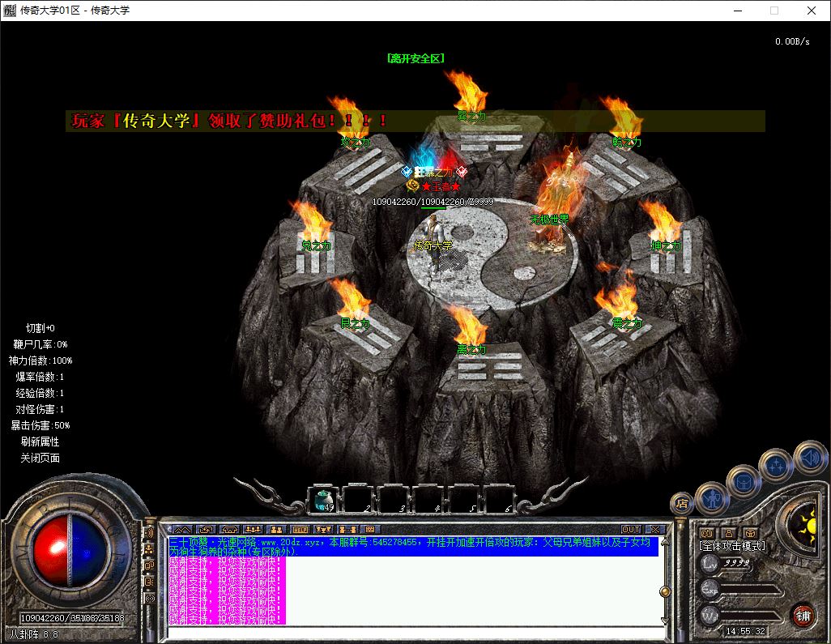Click the glasses-shaped icon above attack mode
The image size is (831, 644).
(706, 533)
